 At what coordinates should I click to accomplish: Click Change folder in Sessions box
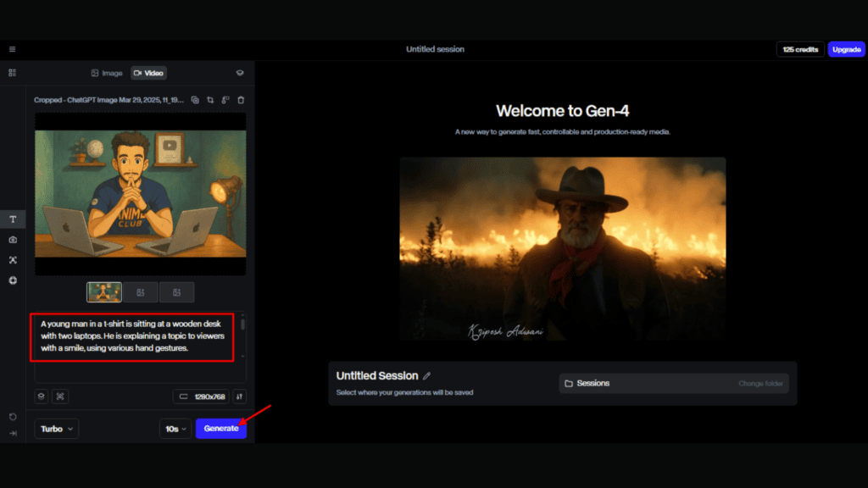[759, 384]
